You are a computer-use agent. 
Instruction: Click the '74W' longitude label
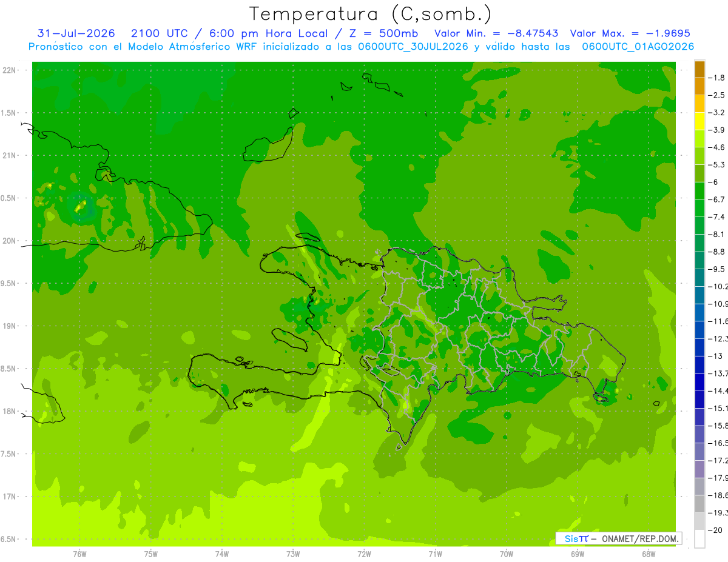tap(222, 554)
